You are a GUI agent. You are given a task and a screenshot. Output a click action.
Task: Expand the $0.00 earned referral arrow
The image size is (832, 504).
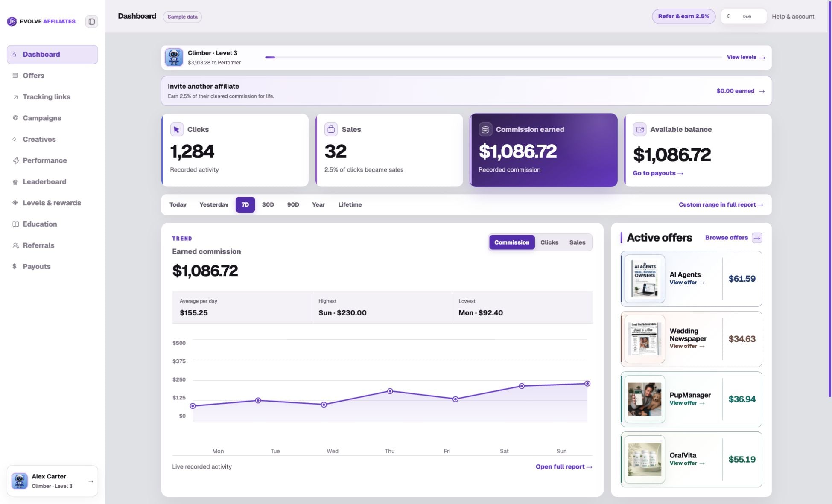pos(762,91)
